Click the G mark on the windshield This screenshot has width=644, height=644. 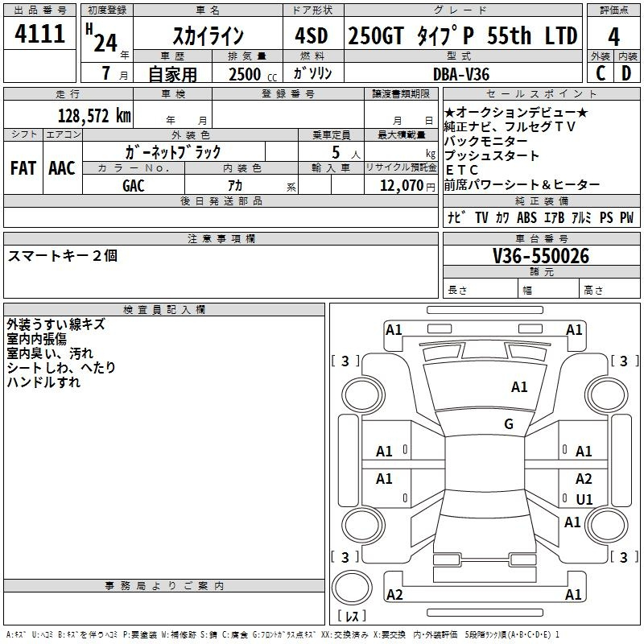pyautogui.click(x=509, y=424)
